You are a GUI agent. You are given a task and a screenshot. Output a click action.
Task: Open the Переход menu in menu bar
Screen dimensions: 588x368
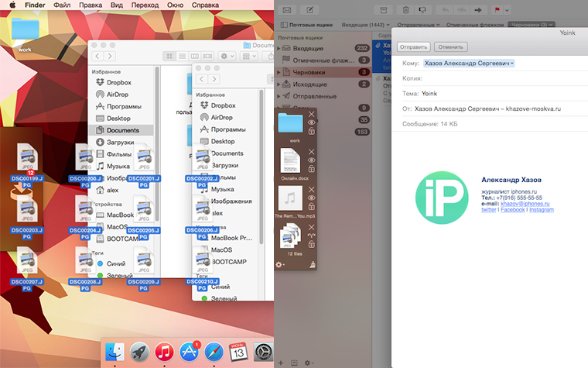[145, 5]
